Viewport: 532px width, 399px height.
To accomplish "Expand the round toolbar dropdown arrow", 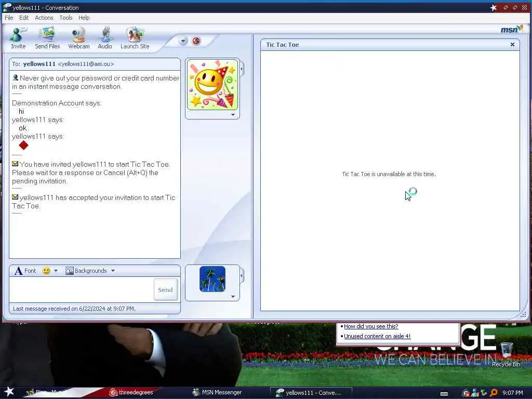I will click(183, 41).
